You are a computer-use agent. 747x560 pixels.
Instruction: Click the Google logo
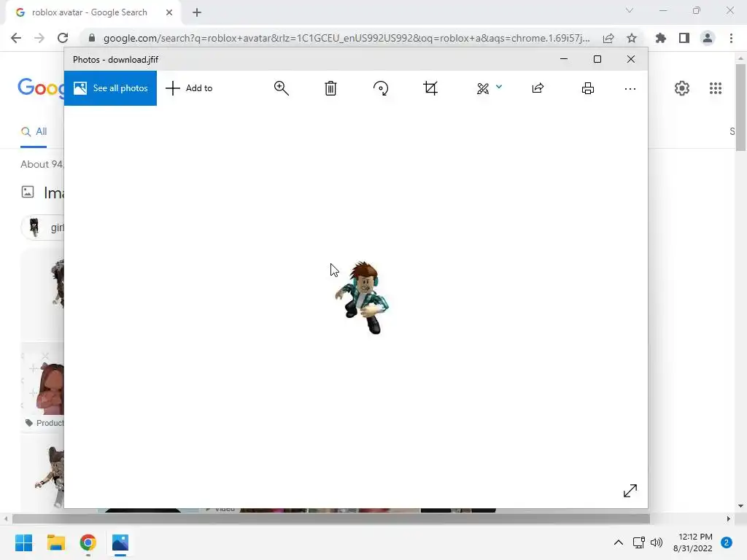pos(41,88)
